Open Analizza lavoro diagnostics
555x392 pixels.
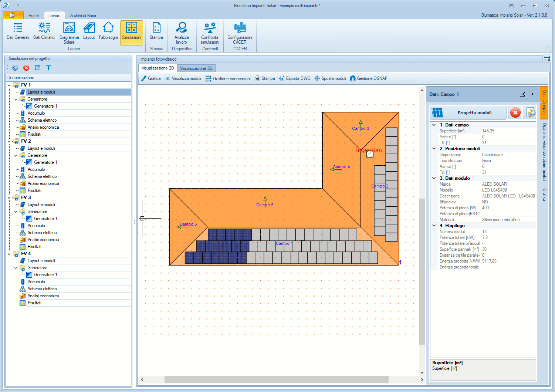pyautogui.click(x=182, y=33)
